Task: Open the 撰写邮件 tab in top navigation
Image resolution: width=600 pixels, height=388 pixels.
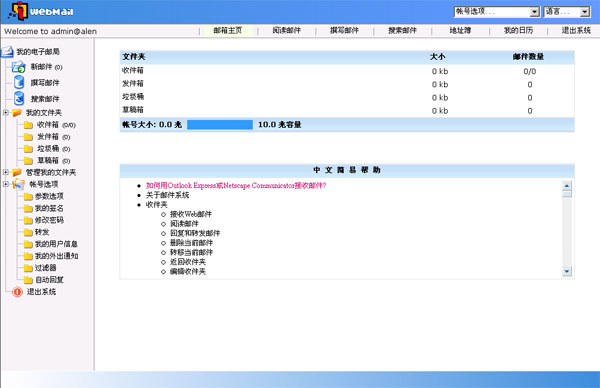Action: [x=344, y=31]
